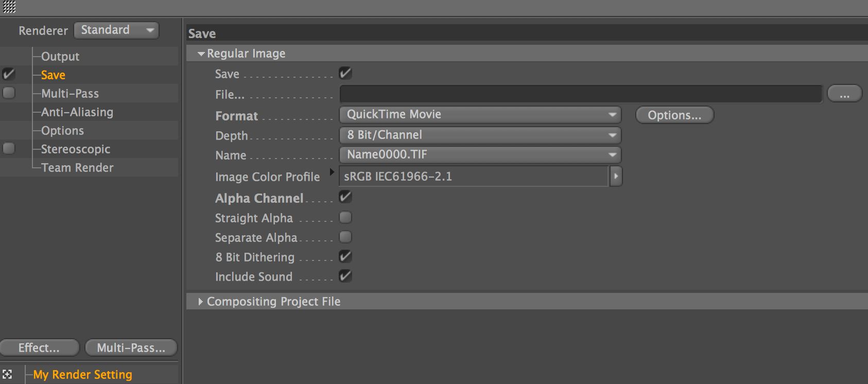Screen dimensions: 868x384
Task: Select Output in the settings list
Action: (x=60, y=56)
